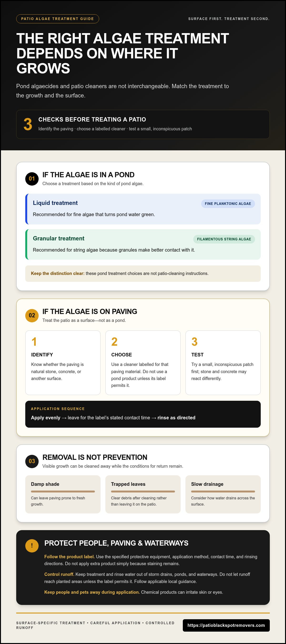This screenshot has height=644, width=286.
Task: Click the Granular treatment card heading
Action: pos(58,238)
